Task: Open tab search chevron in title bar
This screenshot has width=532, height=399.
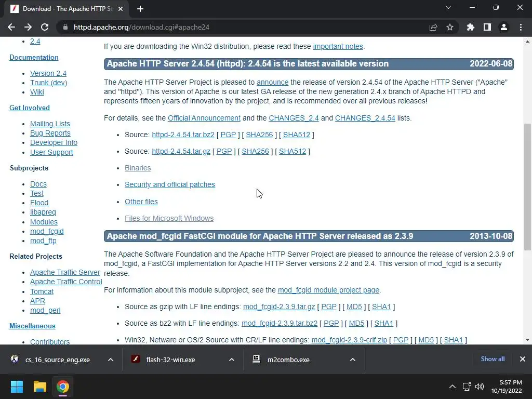Action: tap(448, 7)
